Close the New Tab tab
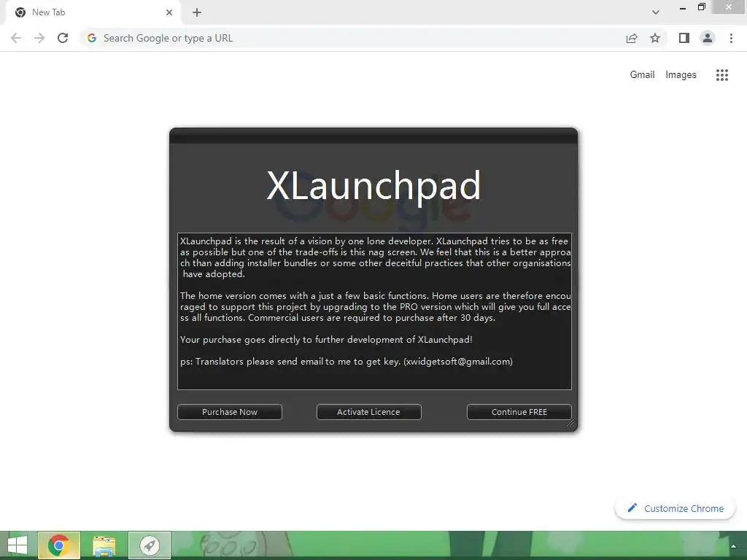Screen dimensions: 747x560 coord(169,12)
